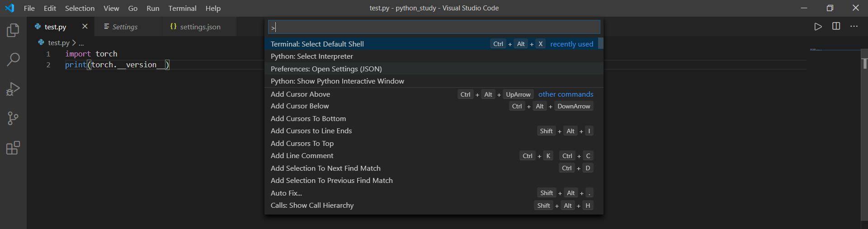Open the Source Control view

point(13,118)
